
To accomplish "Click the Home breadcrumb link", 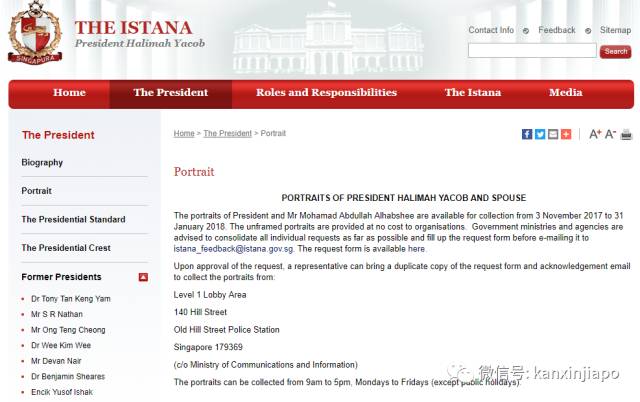I will click(184, 133).
